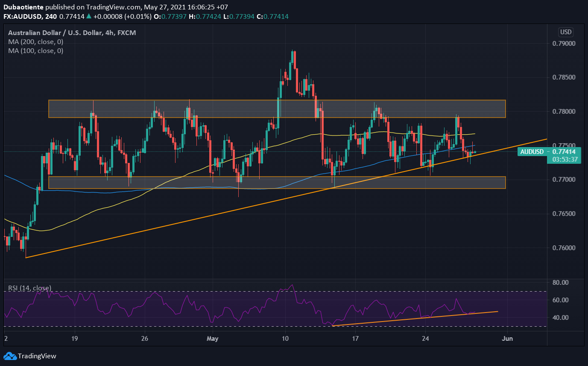The image size is (588, 366).
Task: Select the upper resistance zone rectangle near 0.78000
Action: click(277, 109)
